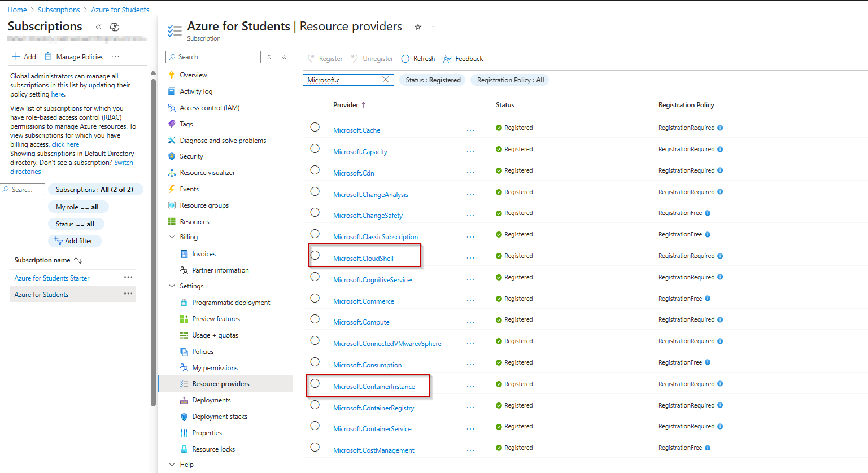Open context menu for Microsoft.ContainerInstance row
Screen dimensions: 868x473
pyautogui.click(x=470, y=387)
